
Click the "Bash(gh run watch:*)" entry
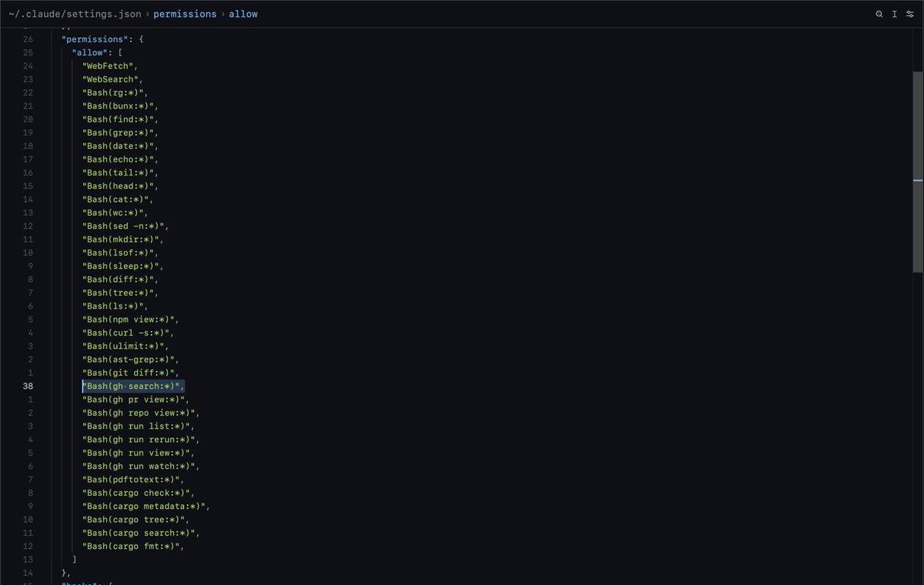pos(141,466)
